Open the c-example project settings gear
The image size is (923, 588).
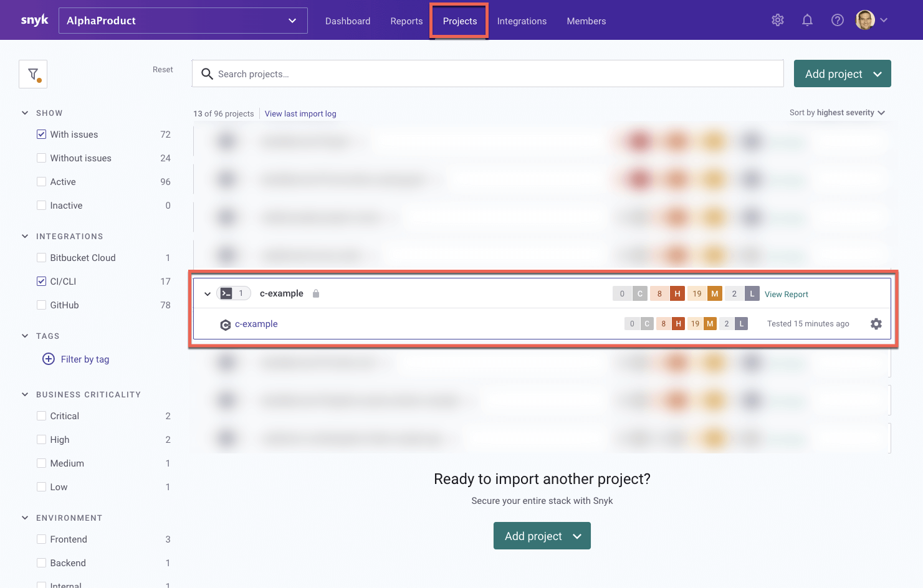[876, 324]
